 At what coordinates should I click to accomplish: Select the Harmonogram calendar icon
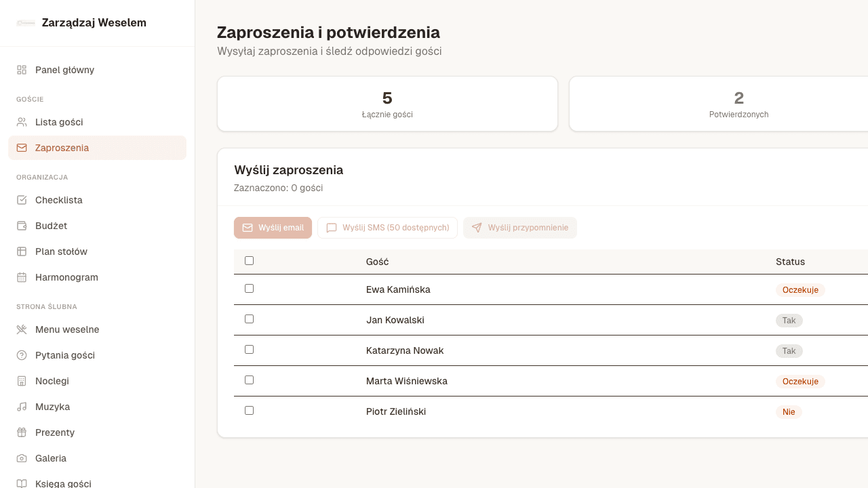point(22,277)
